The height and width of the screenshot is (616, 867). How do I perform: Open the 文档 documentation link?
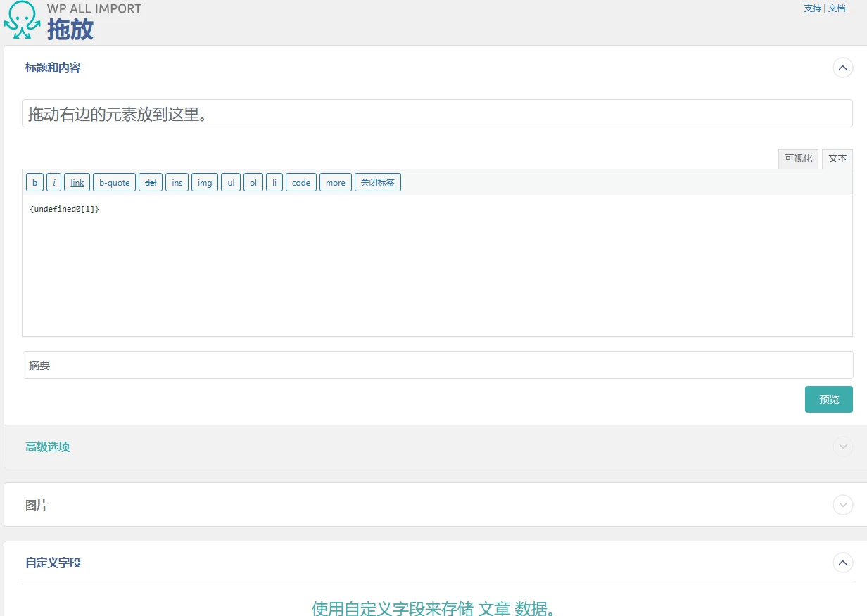(837, 8)
